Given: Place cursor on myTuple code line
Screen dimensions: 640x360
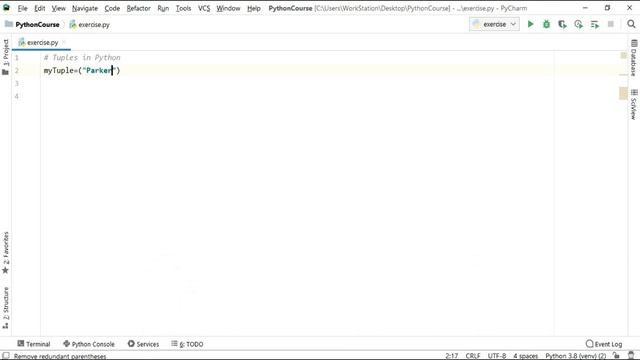Looking at the screenshot, I should tap(82, 71).
